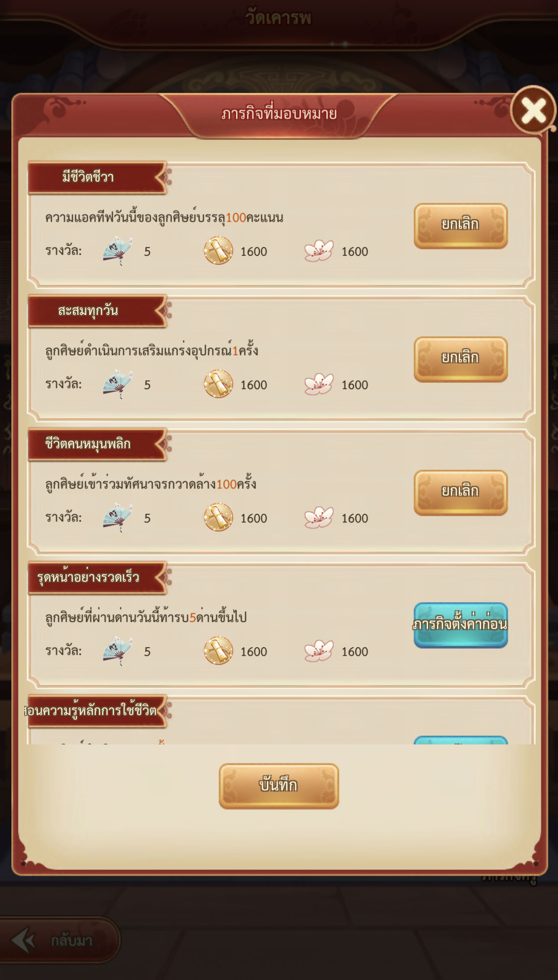This screenshot has width=558, height=980.
Task: Tap the gold scroll coin in สะสมทุกวัน
Action: coord(218,384)
